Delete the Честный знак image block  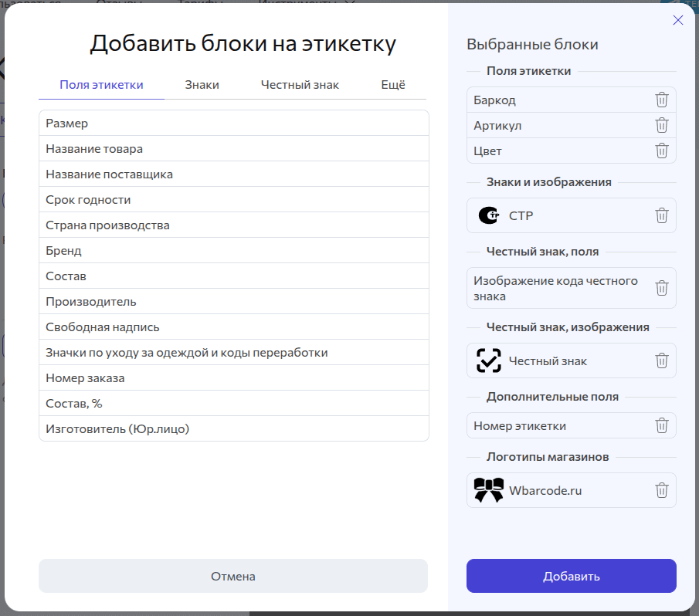pyautogui.click(x=661, y=360)
